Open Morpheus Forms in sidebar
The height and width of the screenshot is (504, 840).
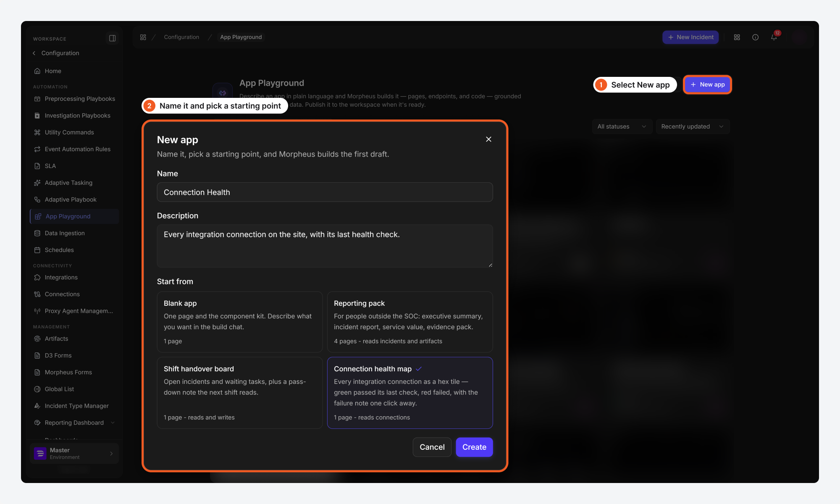coord(74,372)
